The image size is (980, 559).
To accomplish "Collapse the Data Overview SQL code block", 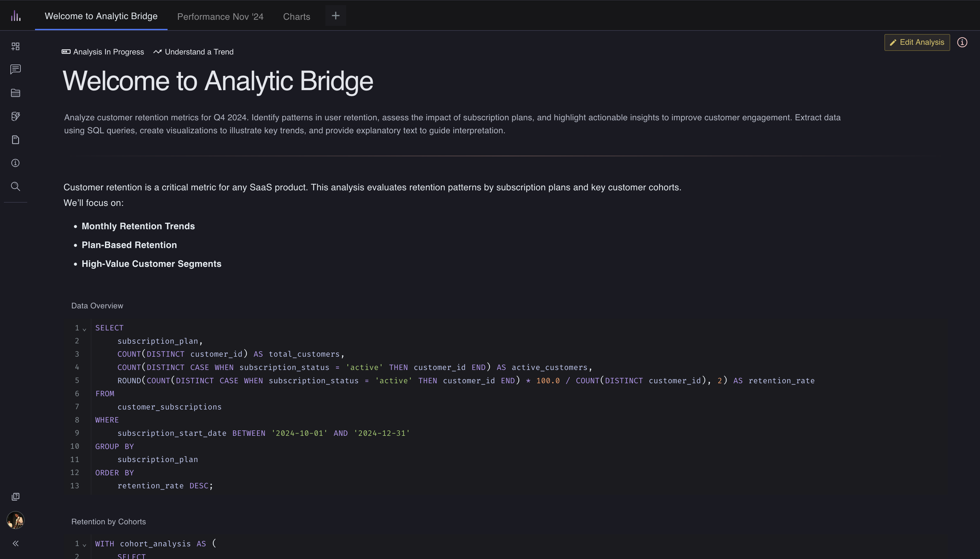I will tap(84, 329).
